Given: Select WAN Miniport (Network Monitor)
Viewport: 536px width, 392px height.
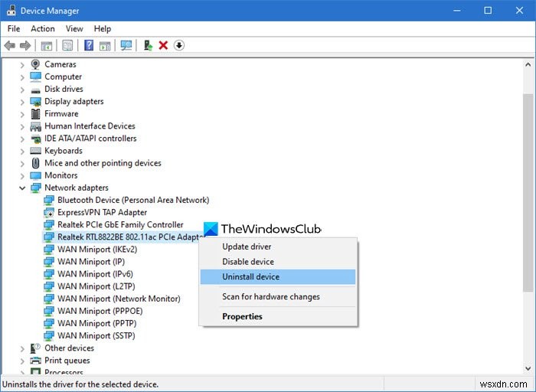Looking at the screenshot, I should pyautogui.click(x=119, y=299).
